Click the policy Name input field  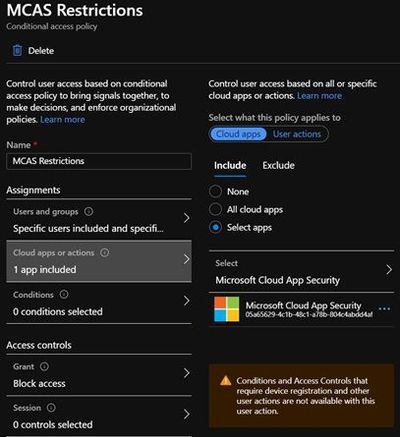(99, 161)
